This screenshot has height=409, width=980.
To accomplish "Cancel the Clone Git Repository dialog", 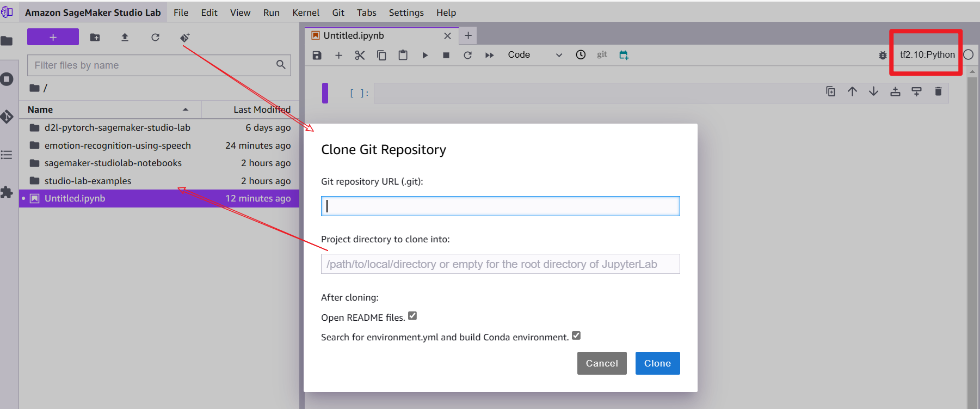I will [x=601, y=363].
